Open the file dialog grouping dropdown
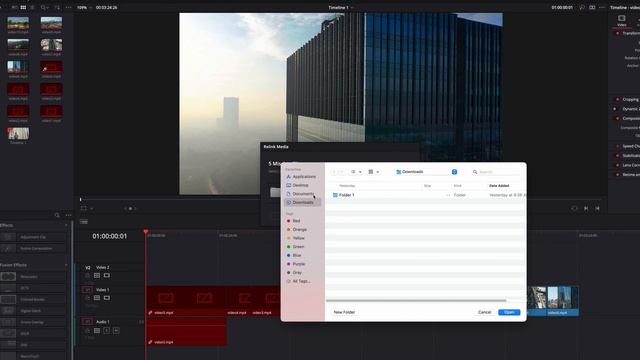640x360 pixels. (x=374, y=172)
